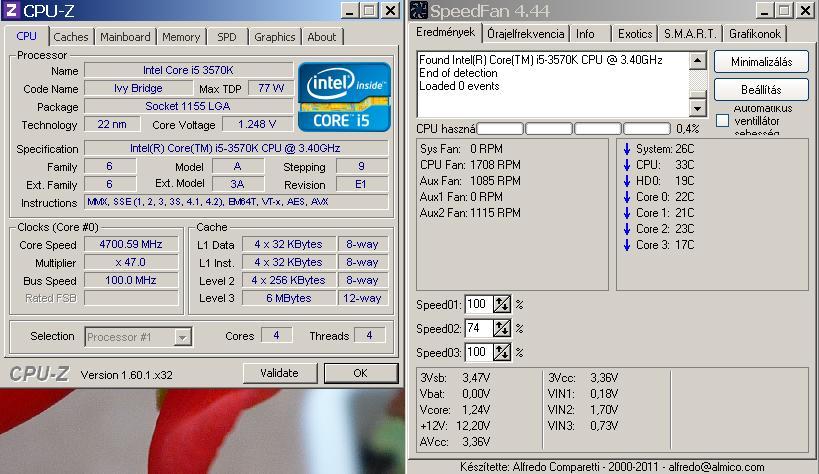The height and width of the screenshot is (474, 819).
Task: Click the alfredo@almico.com email in the footer
Action: pos(716,467)
